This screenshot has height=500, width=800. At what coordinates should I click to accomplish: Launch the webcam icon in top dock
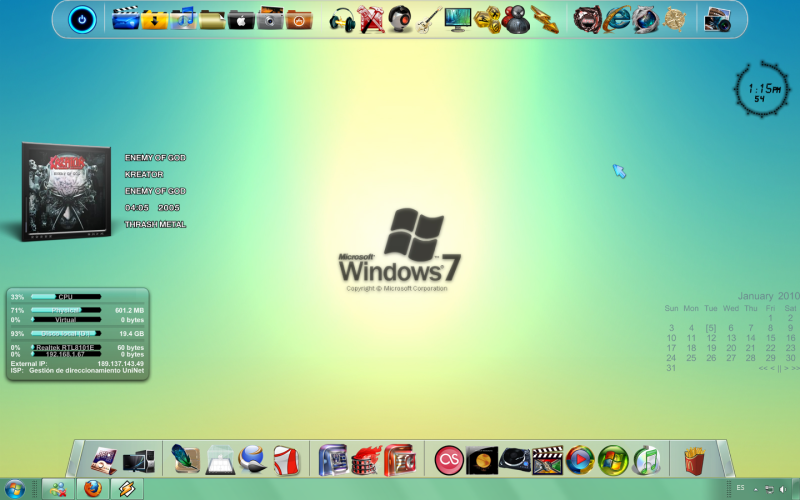pos(400,20)
